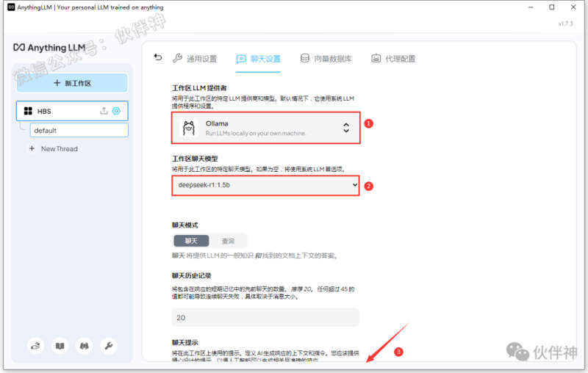
Task: Click the chat history input showing 20
Action: tap(266, 317)
